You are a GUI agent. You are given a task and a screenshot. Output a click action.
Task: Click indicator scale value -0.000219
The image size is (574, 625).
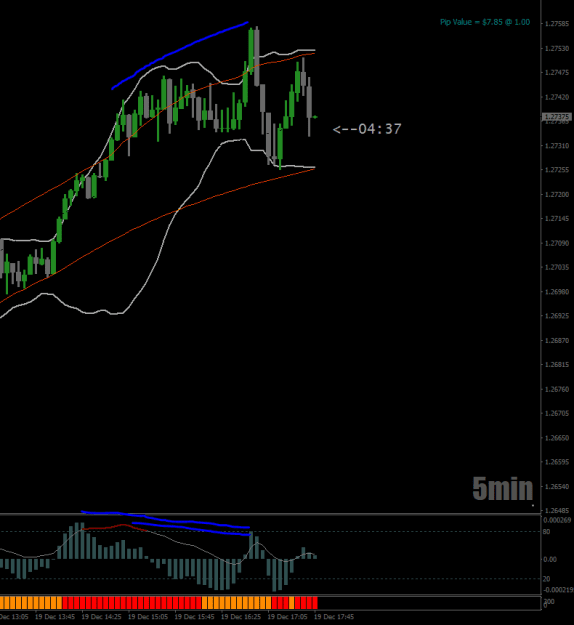pyautogui.click(x=557, y=590)
